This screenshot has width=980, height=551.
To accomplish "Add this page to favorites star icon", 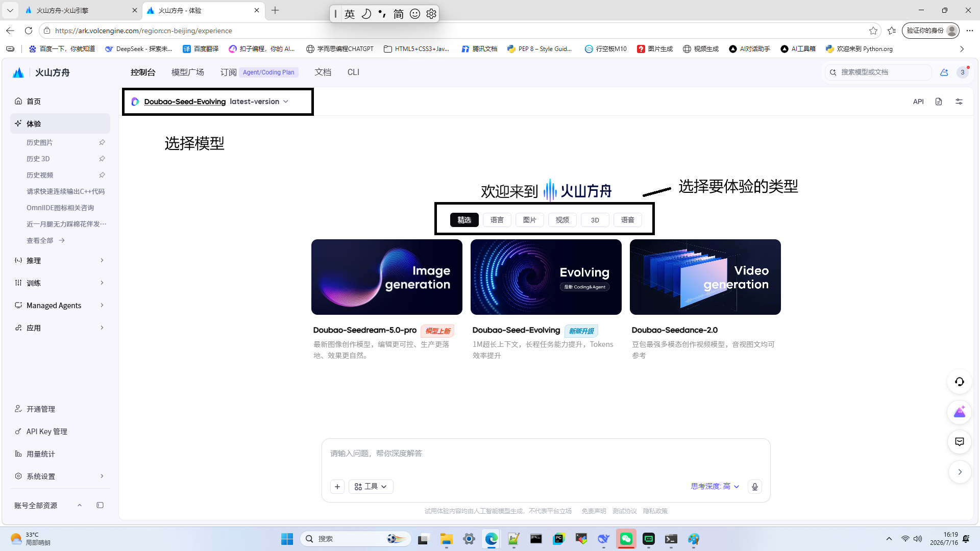I will pyautogui.click(x=873, y=31).
